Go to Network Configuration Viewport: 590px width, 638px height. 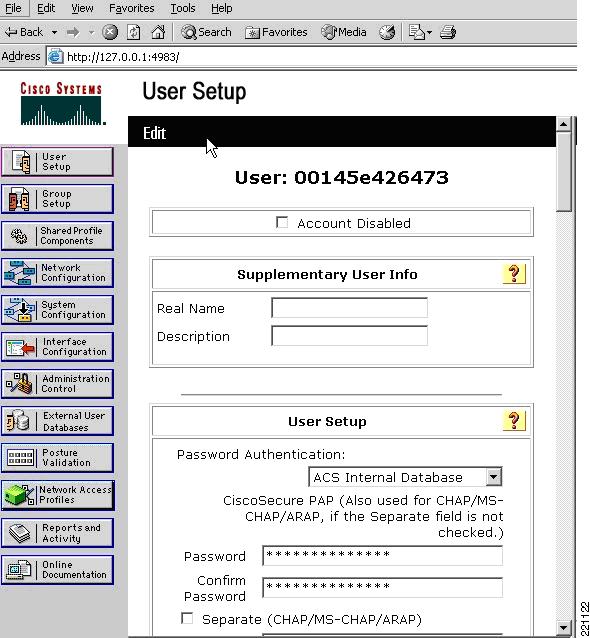[57, 273]
